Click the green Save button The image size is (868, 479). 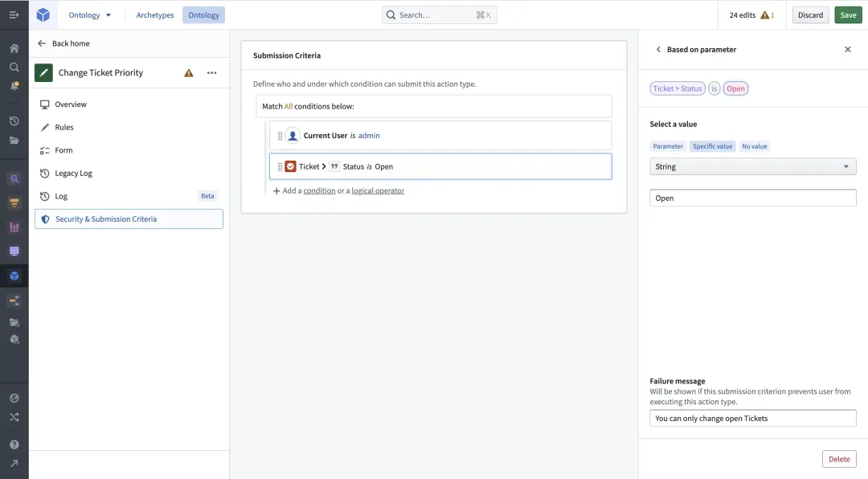(848, 15)
